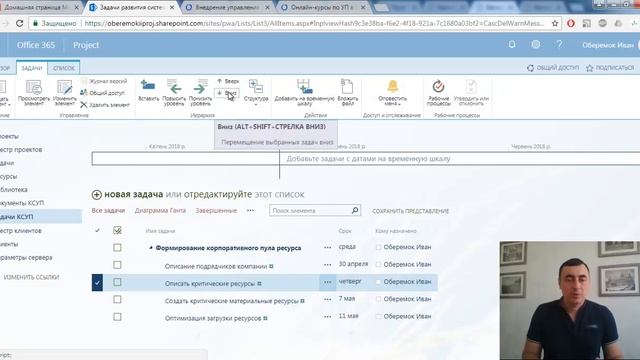640x360 pixels.
Task: Open the Структура dropdown in the ribbon
Action: click(x=256, y=93)
